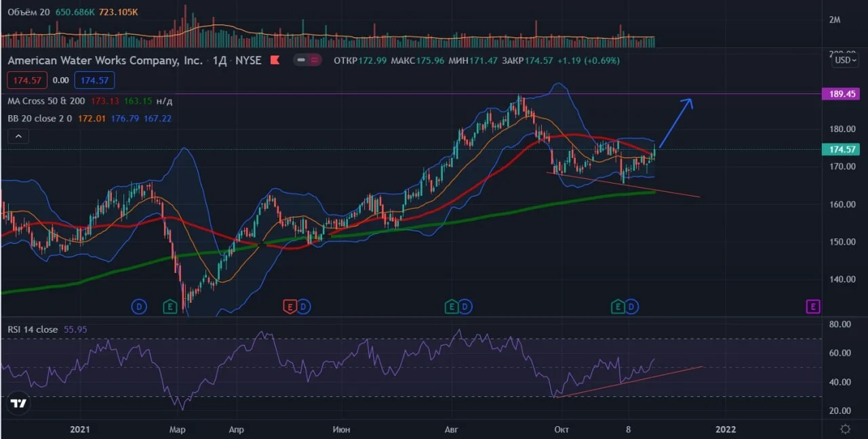The image size is (868, 439).
Task: Click the red earnings E marker after April
Action: pyautogui.click(x=290, y=308)
